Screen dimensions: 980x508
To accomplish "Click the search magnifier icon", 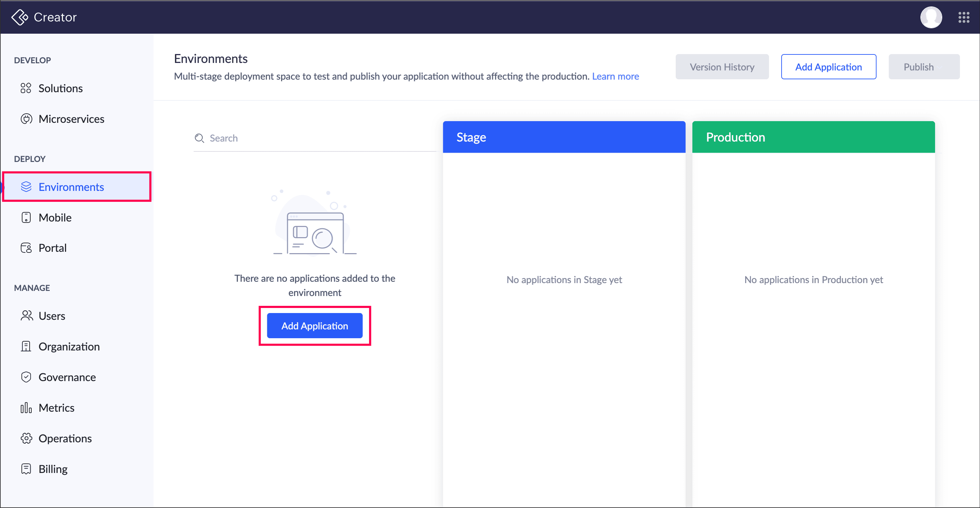I will pos(199,138).
